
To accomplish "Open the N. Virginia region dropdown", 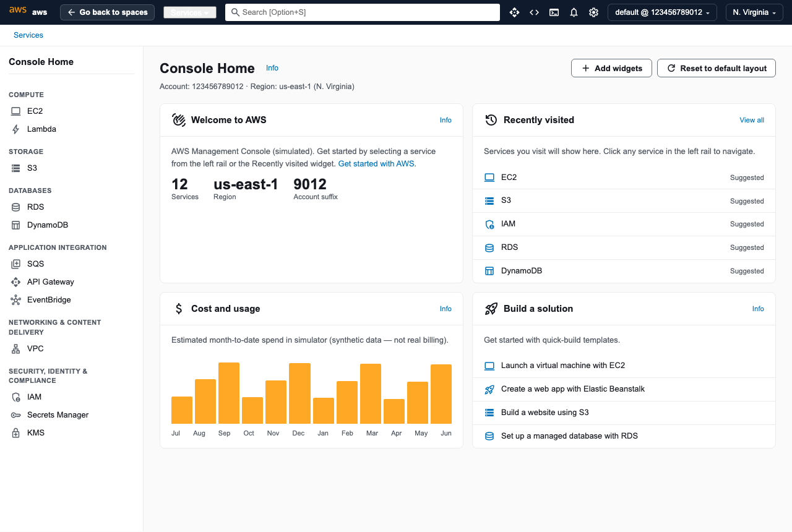I will [x=754, y=12].
